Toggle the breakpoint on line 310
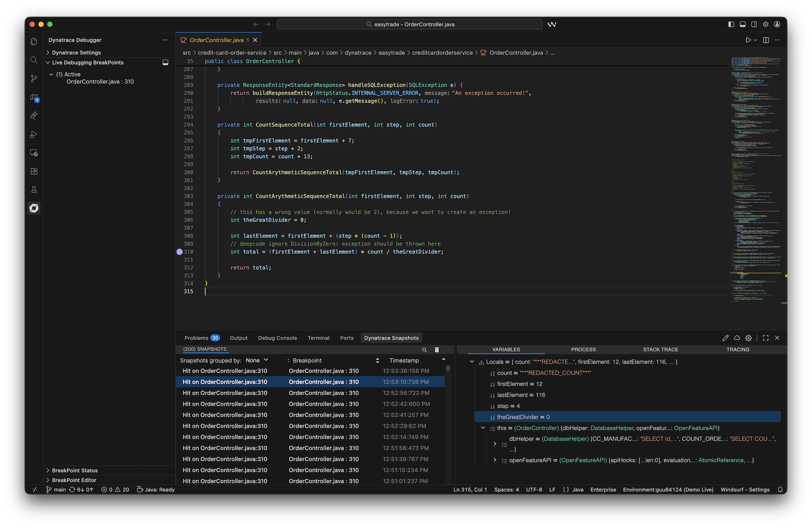Screen dimensions: 812x527 [x=180, y=251]
